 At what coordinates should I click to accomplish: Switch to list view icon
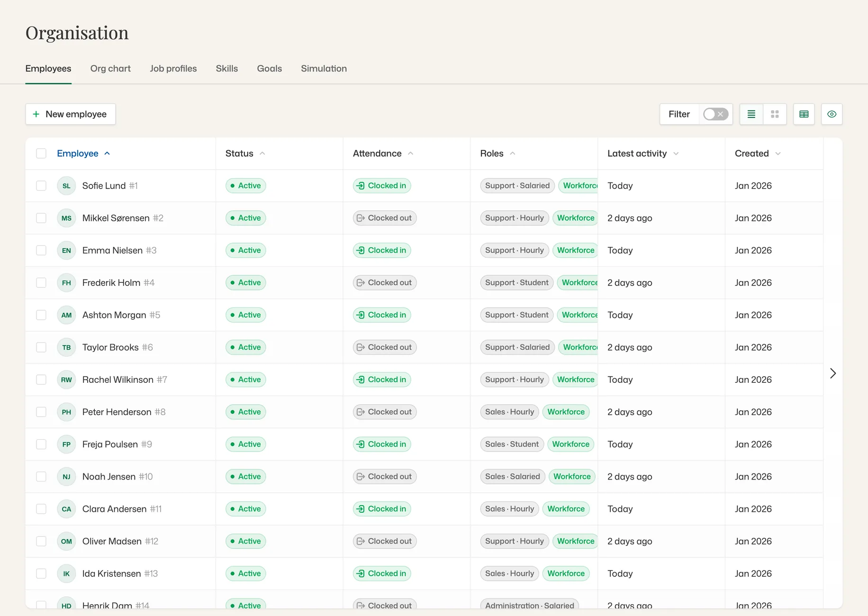(x=751, y=114)
